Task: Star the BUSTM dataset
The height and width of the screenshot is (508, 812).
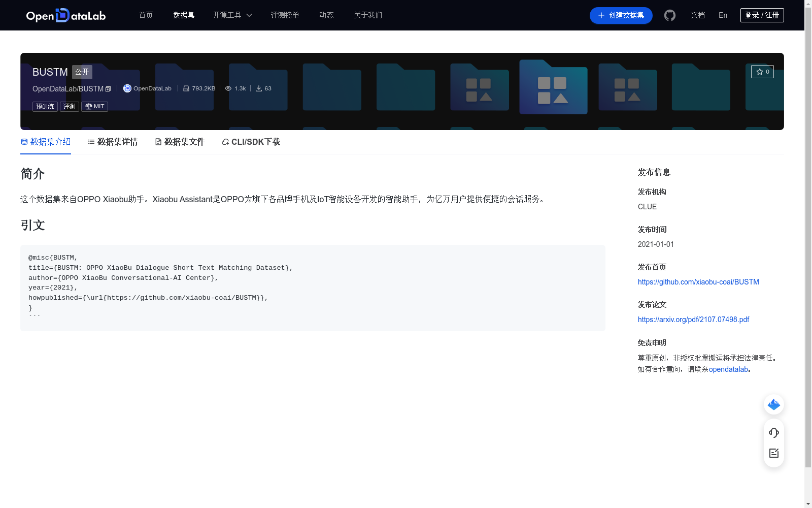Action: 762,72
